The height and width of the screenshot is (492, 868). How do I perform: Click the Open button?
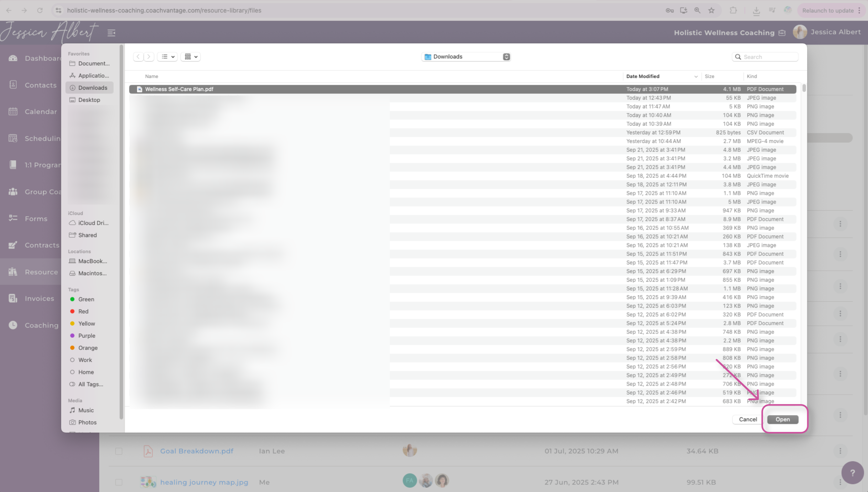coord(782,419)
